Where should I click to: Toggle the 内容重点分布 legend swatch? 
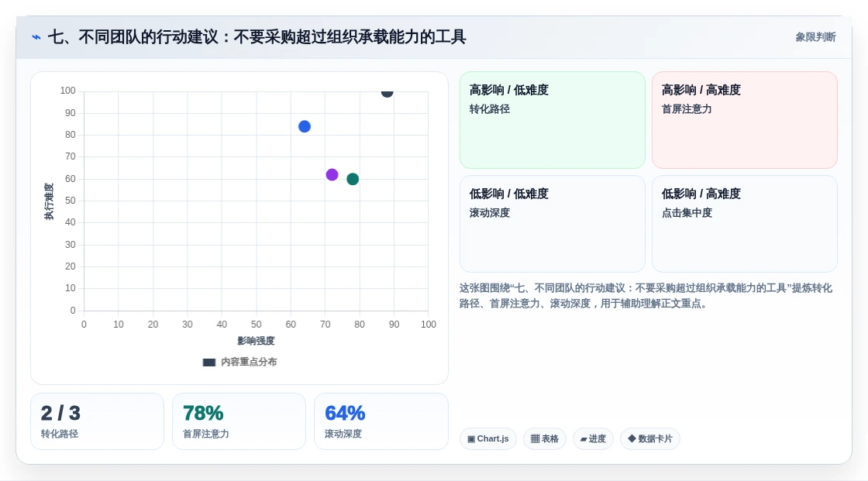[208, 362]
